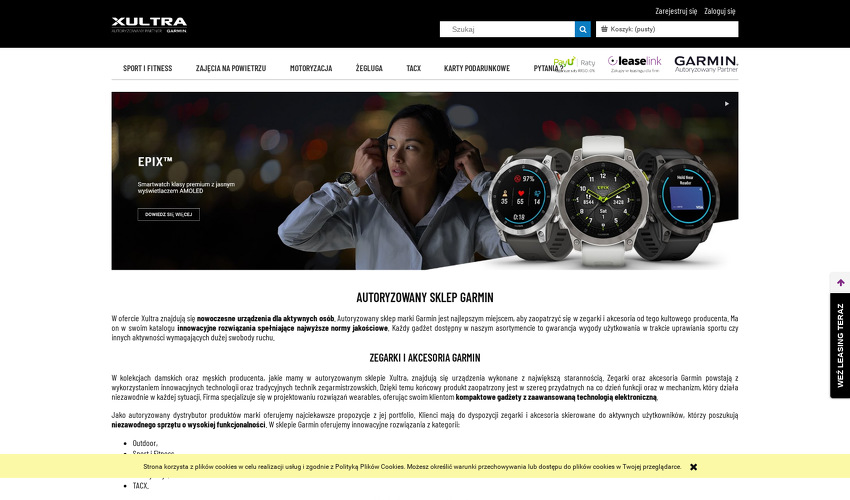Open the Sport i Fitness menu

[147, 68]
